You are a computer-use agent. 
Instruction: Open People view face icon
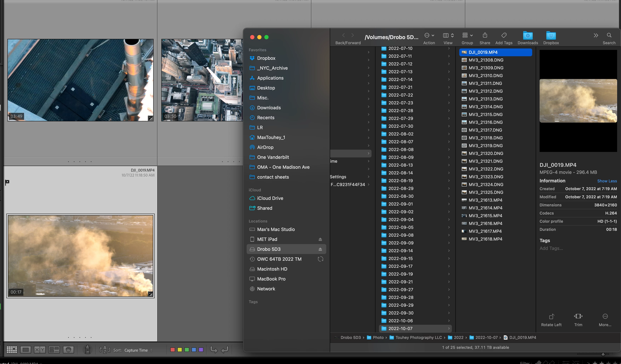[68, 350]
